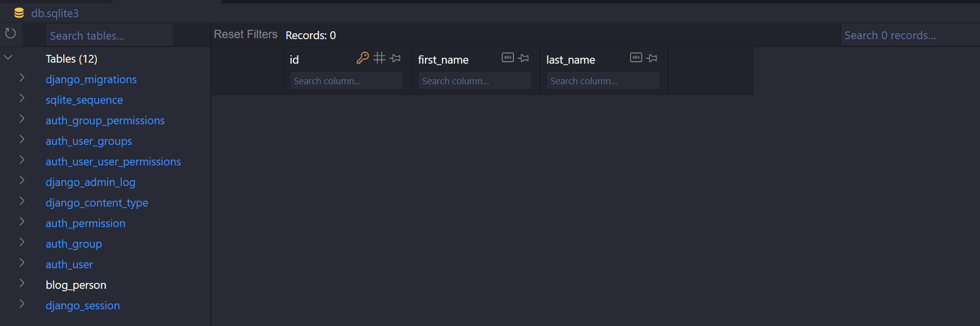
Task: Click the Search 0 records field
Action: [910, 35]
